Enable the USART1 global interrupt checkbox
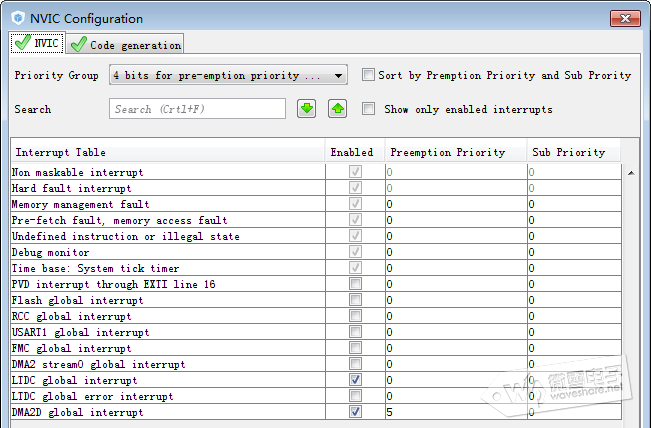 coord(355,332)
